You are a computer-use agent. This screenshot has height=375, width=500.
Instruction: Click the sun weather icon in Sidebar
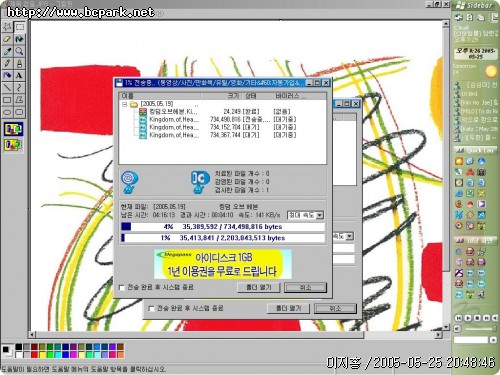click(x=491, y=71)
